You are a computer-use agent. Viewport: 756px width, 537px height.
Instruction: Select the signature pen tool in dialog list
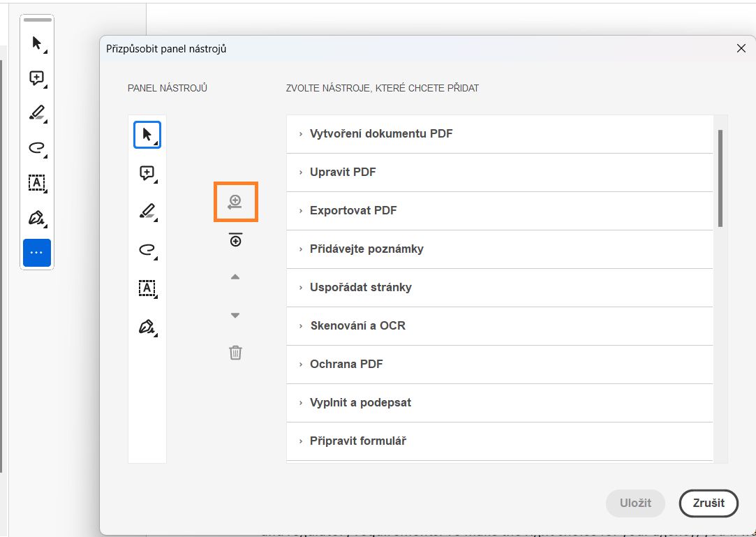tap(147, 326)
